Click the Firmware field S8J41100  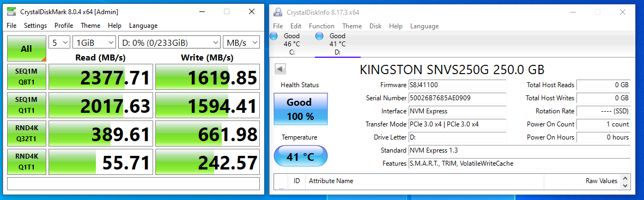click(457, 85)
